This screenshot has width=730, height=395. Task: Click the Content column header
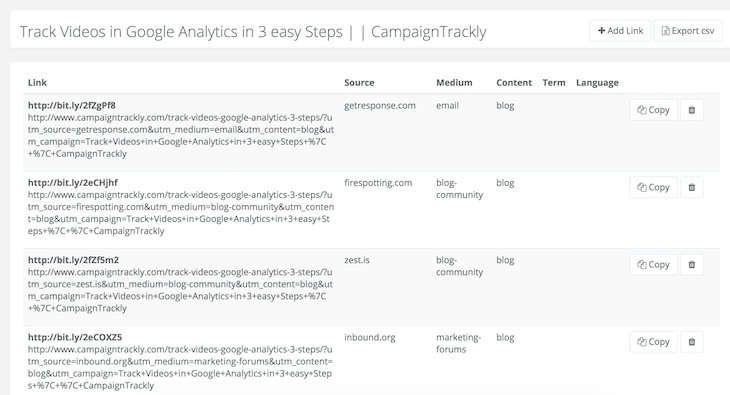[x=514, y=82]
